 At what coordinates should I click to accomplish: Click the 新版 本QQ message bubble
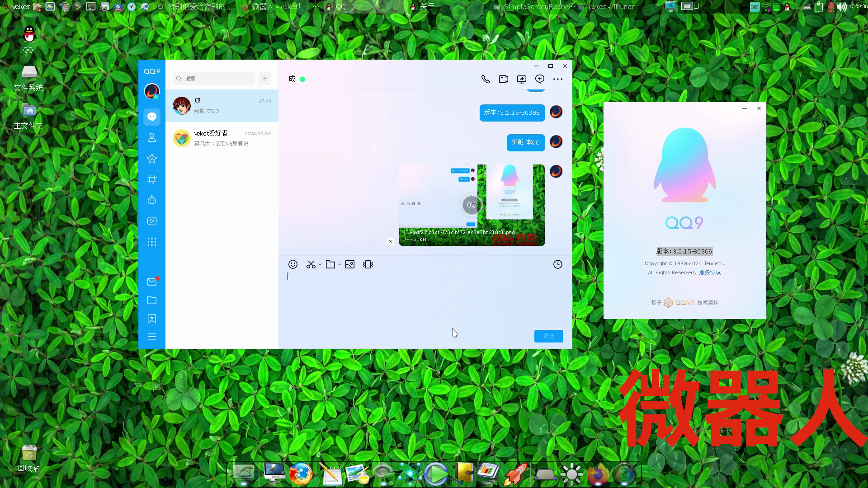coord(526,142)
